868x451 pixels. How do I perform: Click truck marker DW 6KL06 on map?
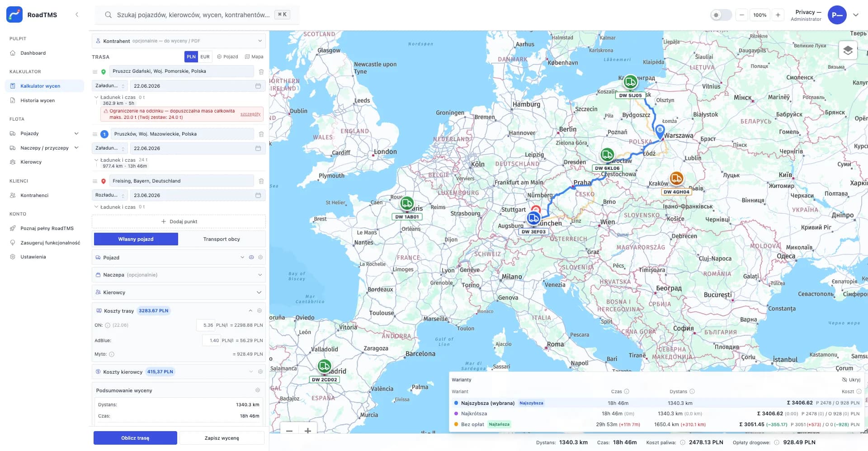coord(607,155)
